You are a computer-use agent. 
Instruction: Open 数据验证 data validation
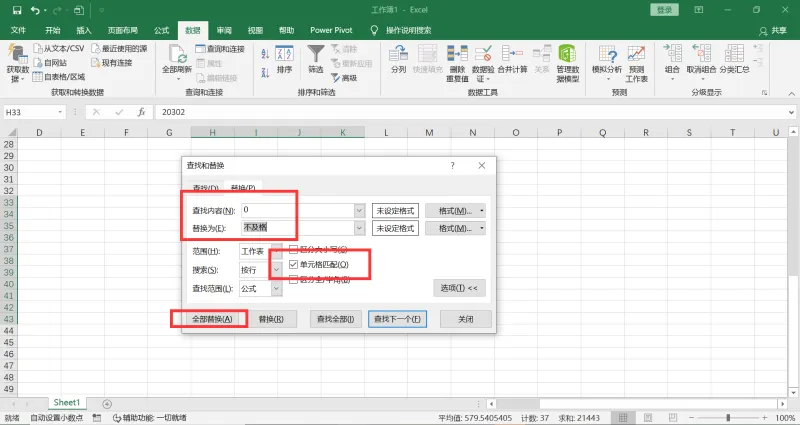click(x=483, y=63)
